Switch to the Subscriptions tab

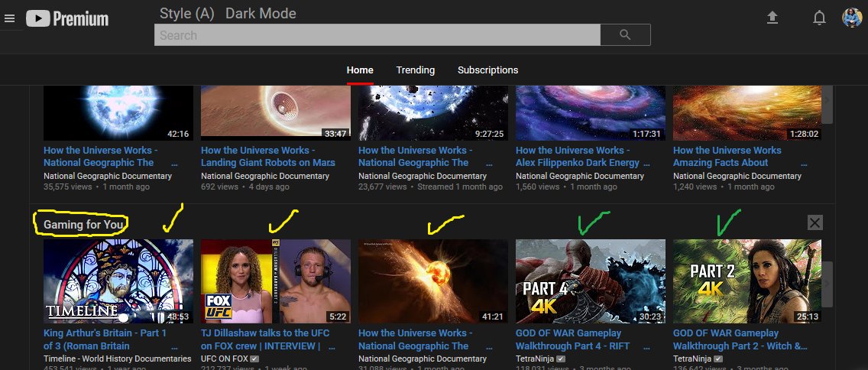click(x=487, y=70)
